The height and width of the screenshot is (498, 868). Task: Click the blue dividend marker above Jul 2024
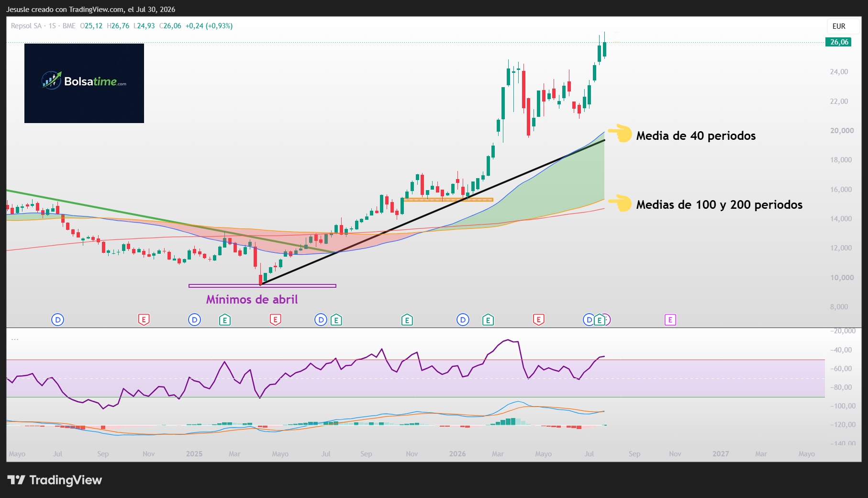[57, 320]
